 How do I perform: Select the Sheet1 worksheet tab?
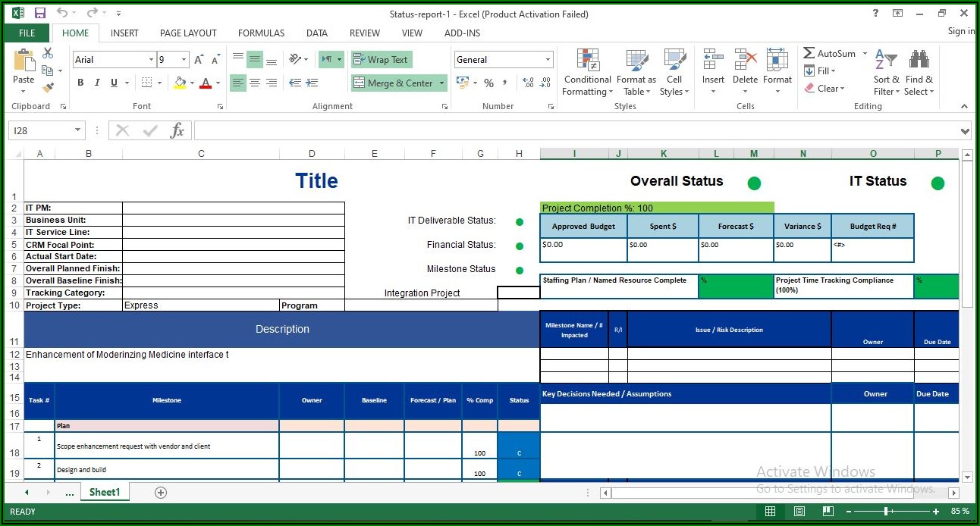pos(105,493)
